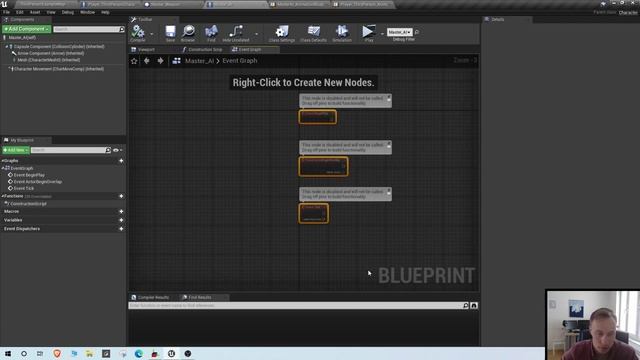Open the Asset menu

[x=35, y=12]
